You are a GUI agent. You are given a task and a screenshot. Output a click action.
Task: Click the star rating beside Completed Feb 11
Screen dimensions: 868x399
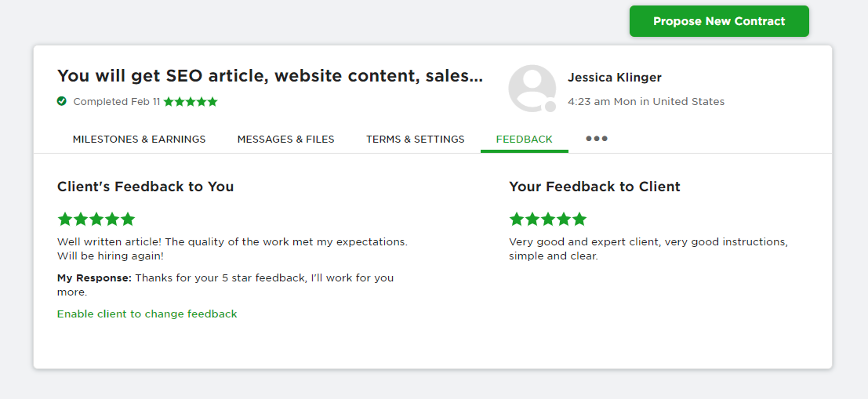[191, 102]
